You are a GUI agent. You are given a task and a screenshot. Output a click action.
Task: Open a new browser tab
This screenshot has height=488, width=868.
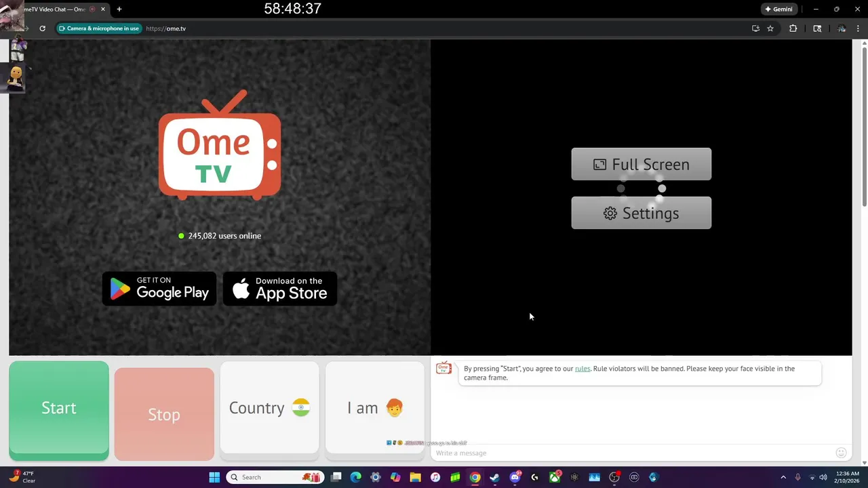pyautogui.click(x=119, y=9)
